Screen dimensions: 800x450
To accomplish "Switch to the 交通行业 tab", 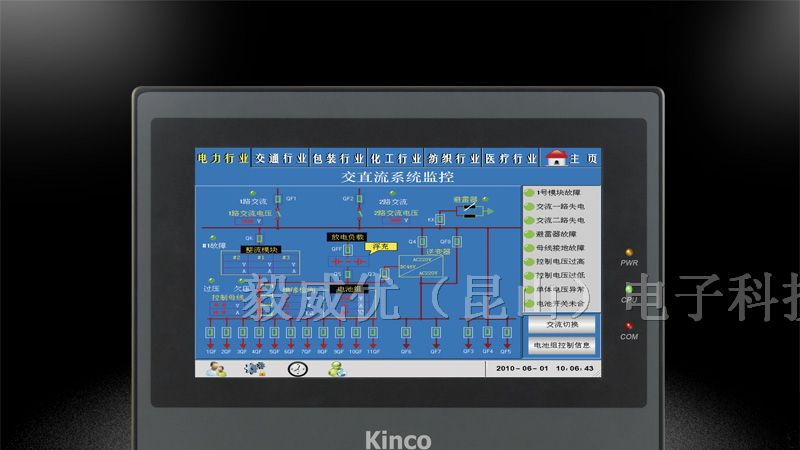I will pyautogui.click(x=281, y=159).
